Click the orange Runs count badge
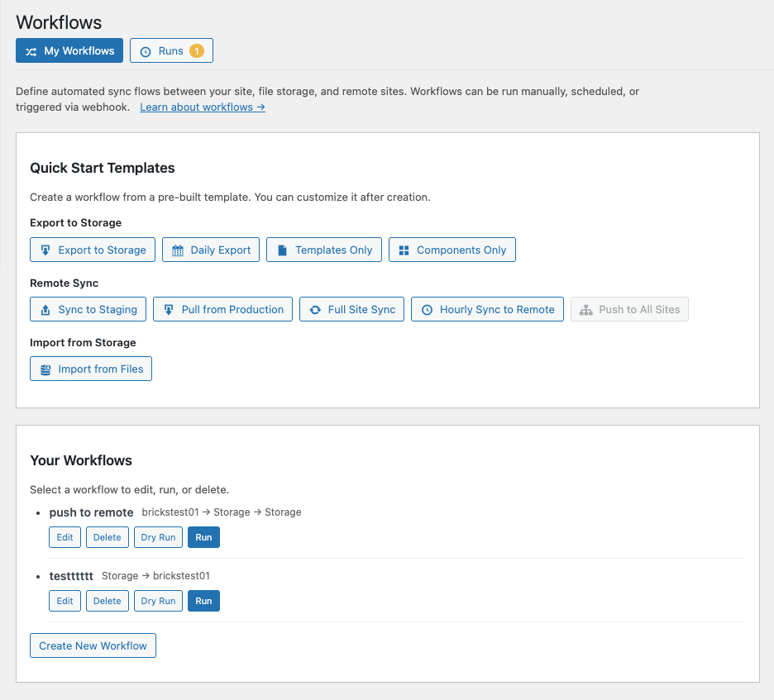 196,51
